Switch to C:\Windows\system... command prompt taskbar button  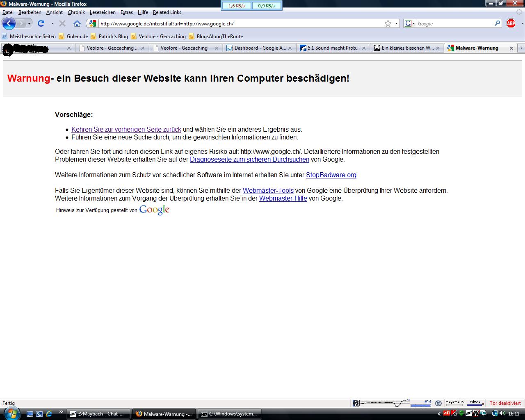[x=230, y=414]
